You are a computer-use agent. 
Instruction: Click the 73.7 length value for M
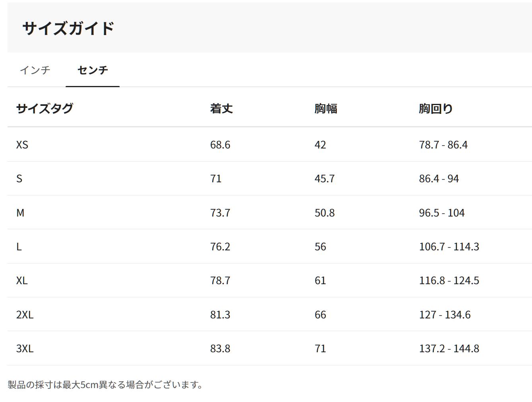[220, 213]
